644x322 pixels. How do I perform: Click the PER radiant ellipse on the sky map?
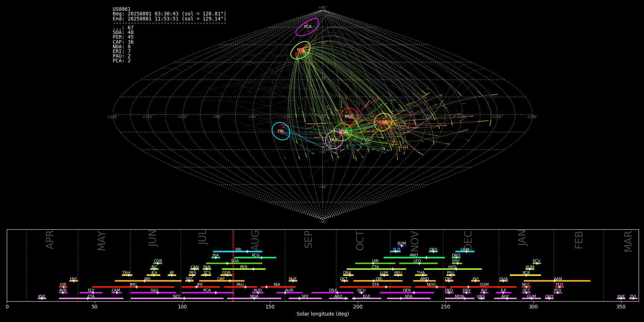coord(300,50)
